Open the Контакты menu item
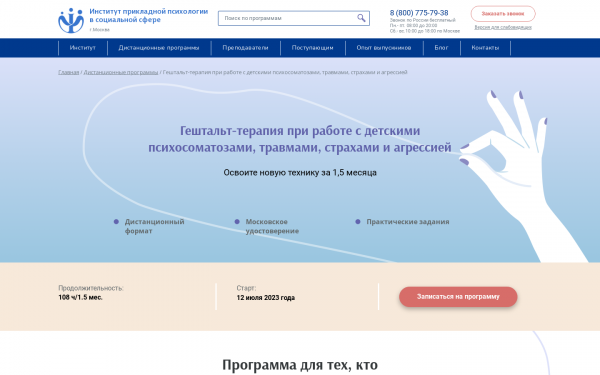This screenshot has height=375, width=600. point(485,48)
